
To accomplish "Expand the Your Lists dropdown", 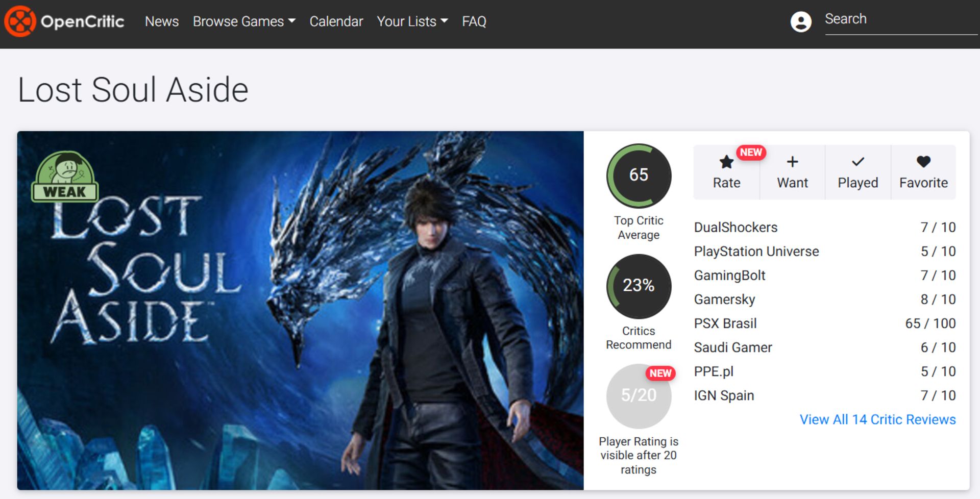I will (x=412, y=21).
